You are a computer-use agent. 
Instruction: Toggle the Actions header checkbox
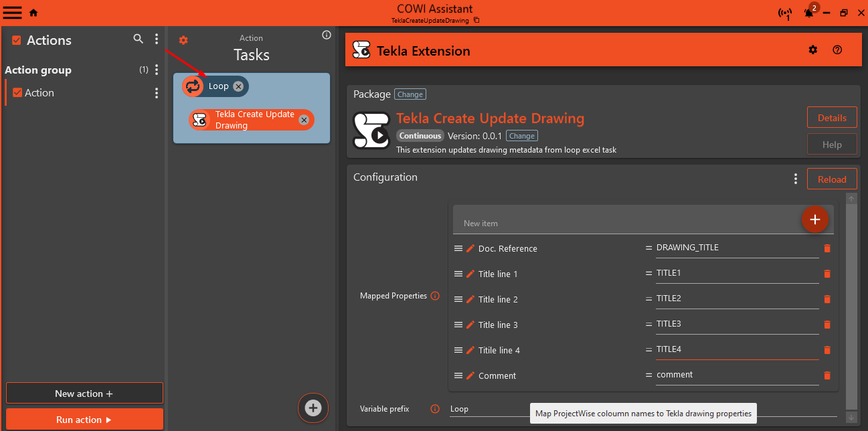(17, 40)
